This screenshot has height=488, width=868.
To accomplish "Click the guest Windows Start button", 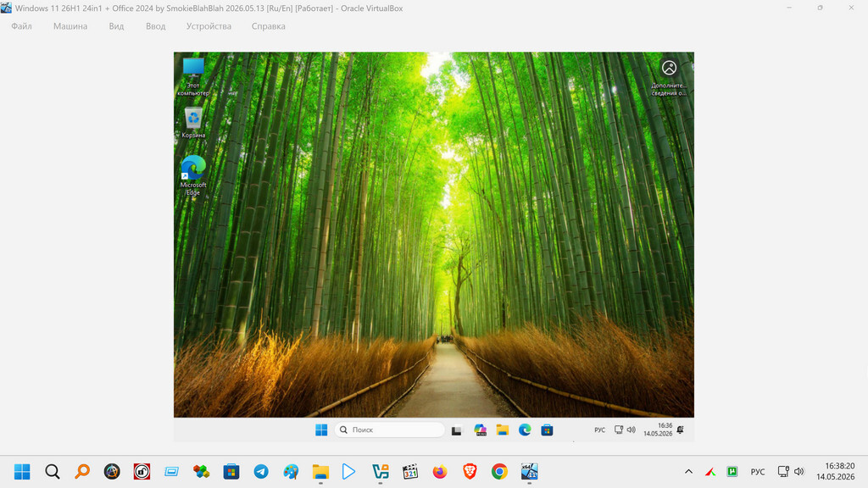I will pyautogui.click(x=321, y=430).
